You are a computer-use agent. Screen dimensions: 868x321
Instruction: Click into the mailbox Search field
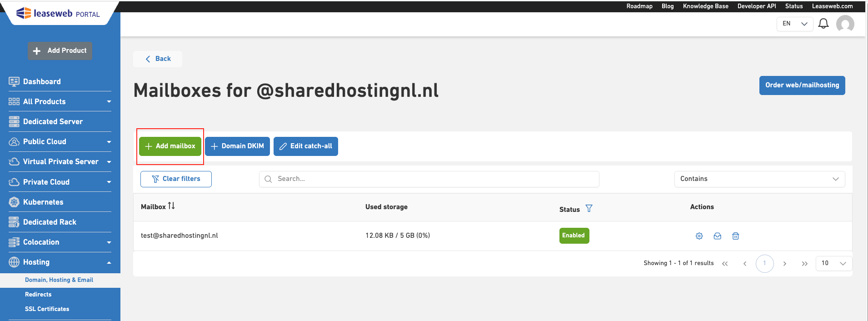[x=429, y=179]
